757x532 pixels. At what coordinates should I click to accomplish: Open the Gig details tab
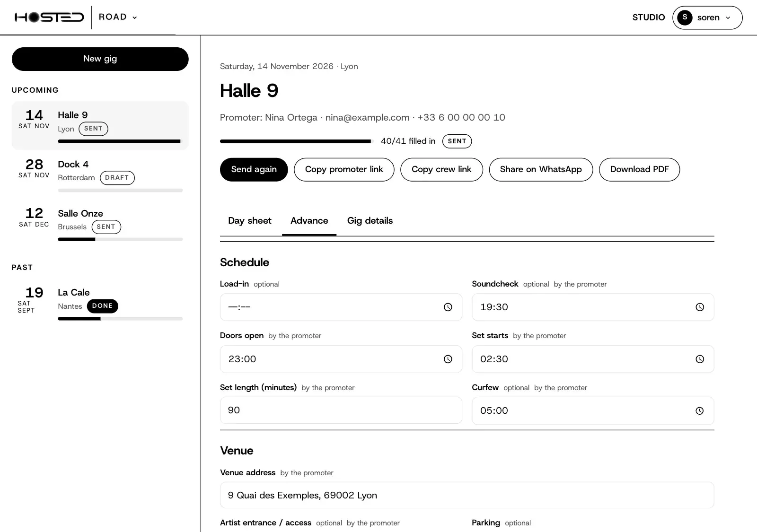[370, 221]
